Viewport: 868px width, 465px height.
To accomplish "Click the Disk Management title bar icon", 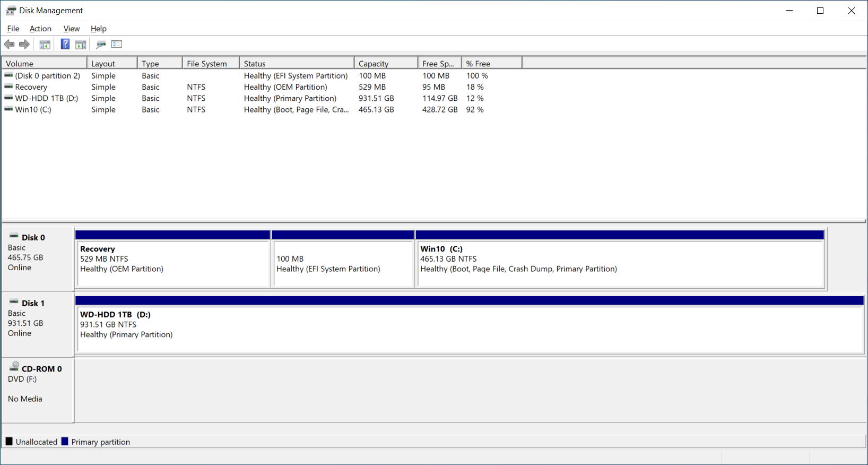I will click(11, 11).
